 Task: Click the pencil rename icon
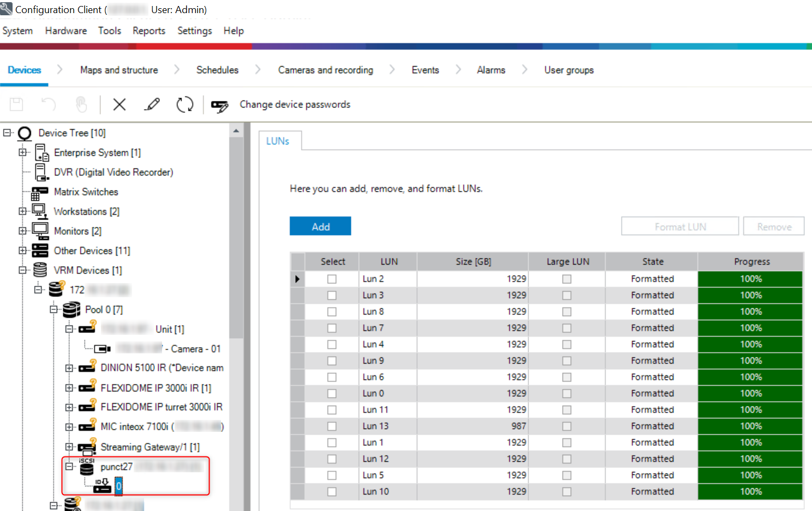[x=152, y=104]
